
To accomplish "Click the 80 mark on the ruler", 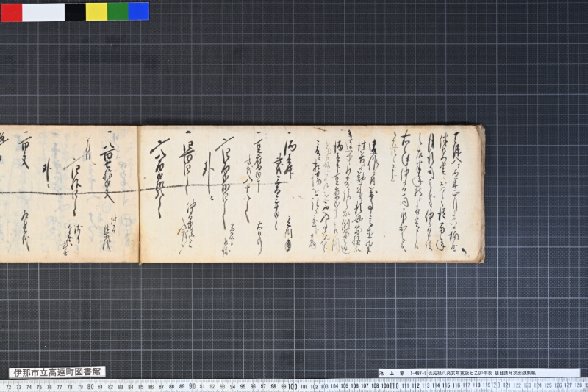I will (90, 386).
